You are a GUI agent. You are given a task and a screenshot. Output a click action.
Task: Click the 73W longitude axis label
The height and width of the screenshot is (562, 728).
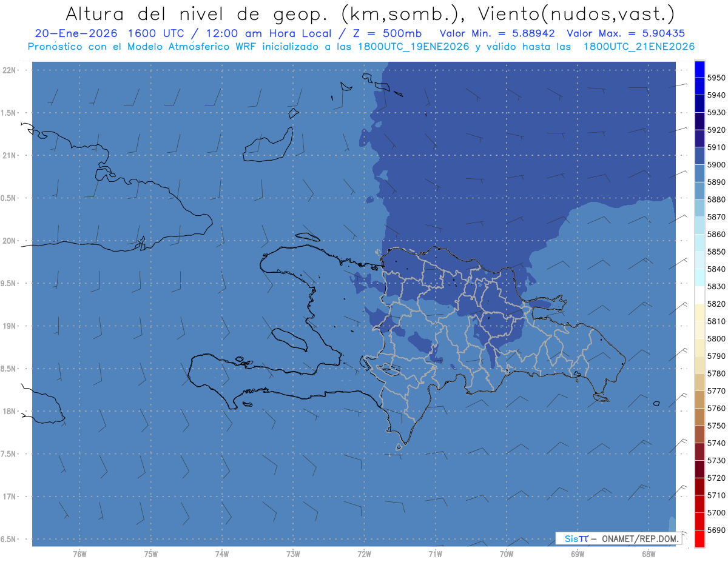293,554
